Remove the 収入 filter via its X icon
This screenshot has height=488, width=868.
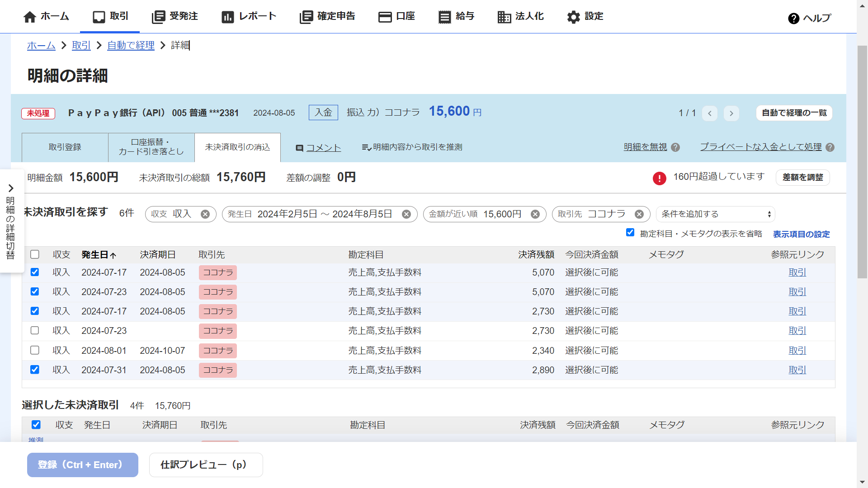206,214
